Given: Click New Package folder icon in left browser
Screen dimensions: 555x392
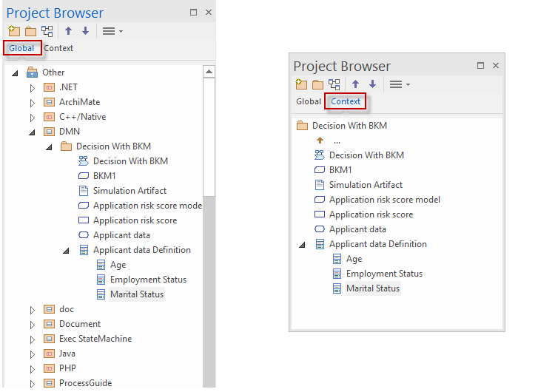Looking at the screenshot, I should tap(31, 32).
